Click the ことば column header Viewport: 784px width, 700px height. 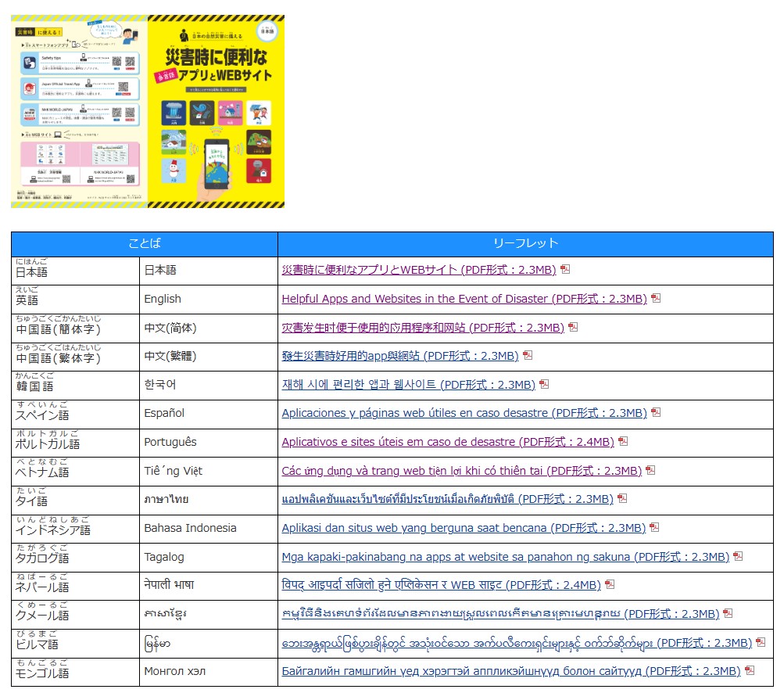145,243
